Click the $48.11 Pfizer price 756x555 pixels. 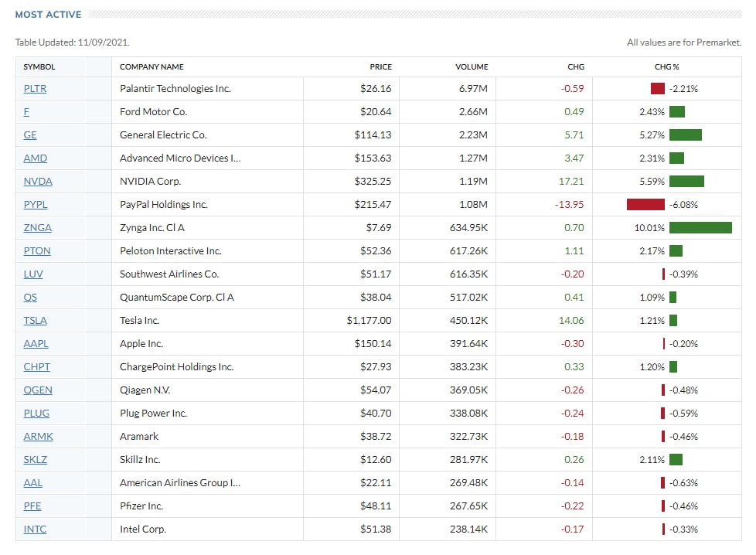(376, 506)
